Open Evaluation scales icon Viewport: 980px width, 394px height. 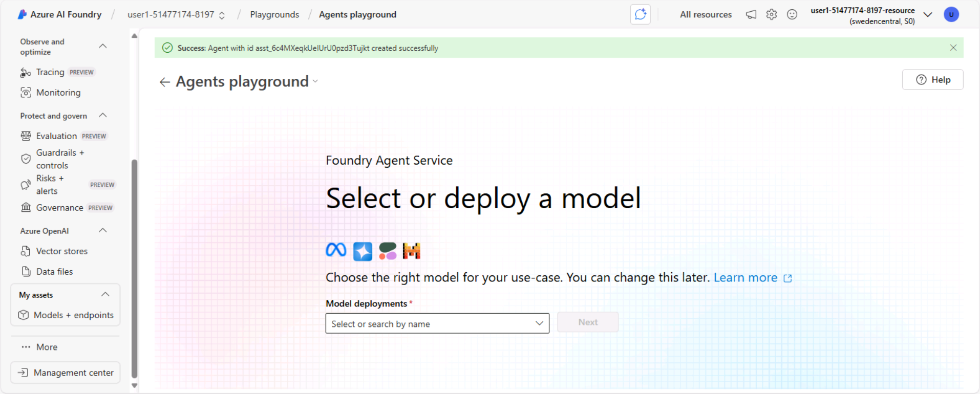pyautogui.click(x=26, y=136)
